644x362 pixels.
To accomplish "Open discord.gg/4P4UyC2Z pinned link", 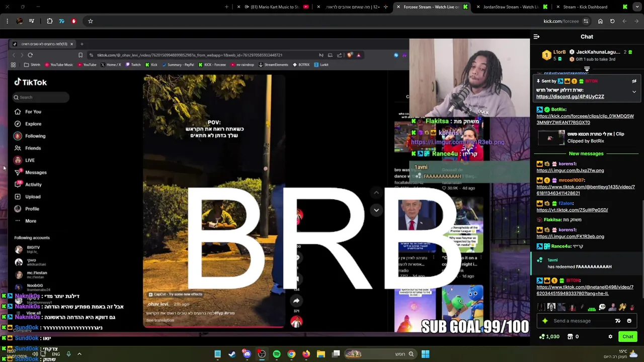I will [x=570, y=97].
